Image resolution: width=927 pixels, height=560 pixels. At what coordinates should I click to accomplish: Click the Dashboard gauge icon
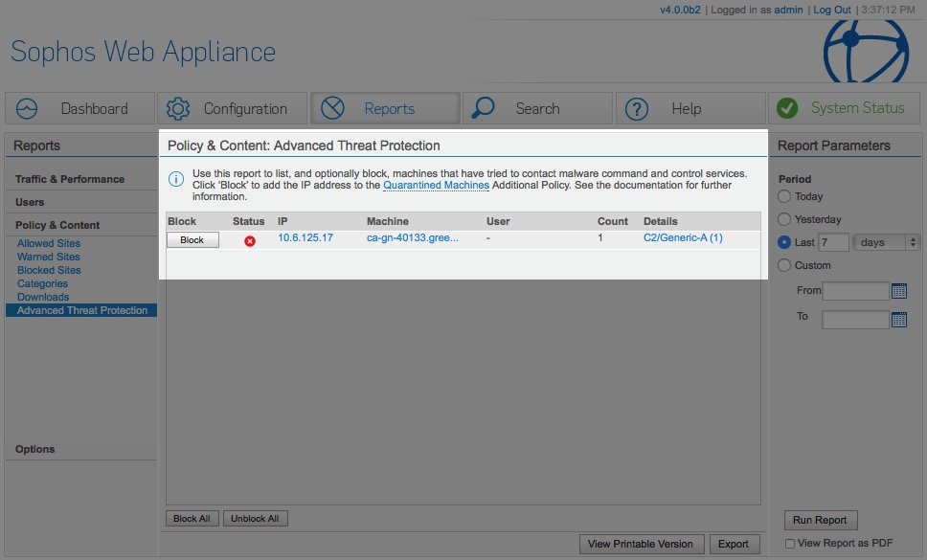pos(27,109)
